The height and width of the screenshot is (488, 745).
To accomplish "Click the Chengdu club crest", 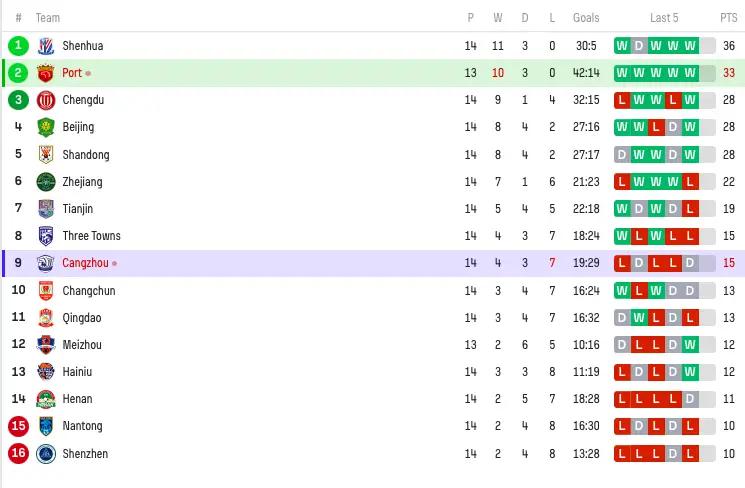I will coord(46,100).
